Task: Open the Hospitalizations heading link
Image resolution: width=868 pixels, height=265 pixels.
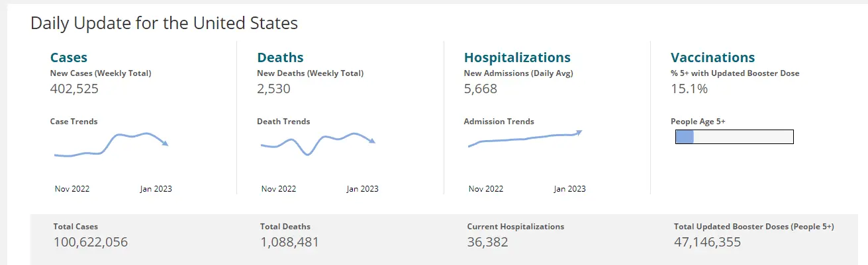Action: (x=517, y=57)
